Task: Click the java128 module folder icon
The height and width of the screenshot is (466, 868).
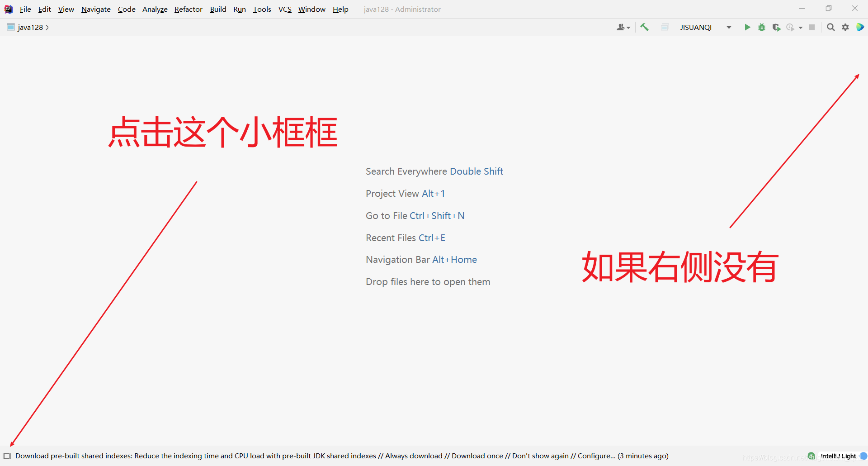Action: pyautogui.click(x=11, y=27)
